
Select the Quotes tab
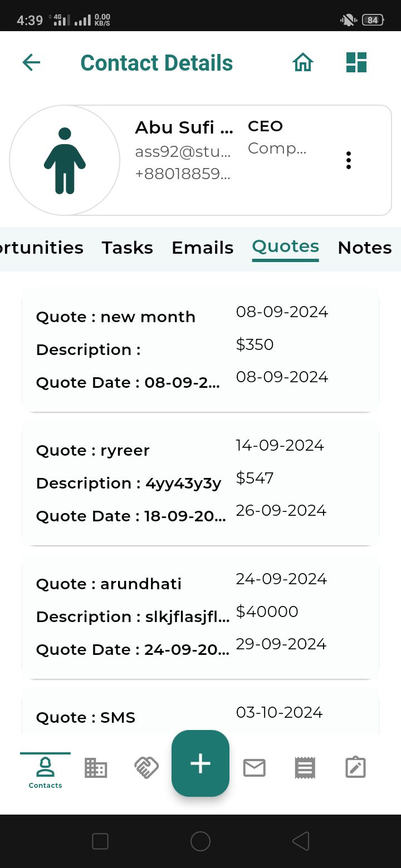[x=285, y=247]
